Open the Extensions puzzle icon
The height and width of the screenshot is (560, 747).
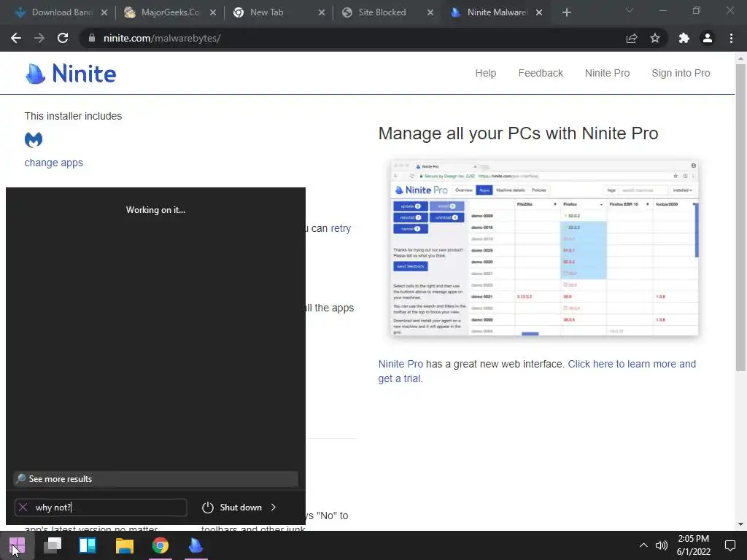tap(684, 38)
